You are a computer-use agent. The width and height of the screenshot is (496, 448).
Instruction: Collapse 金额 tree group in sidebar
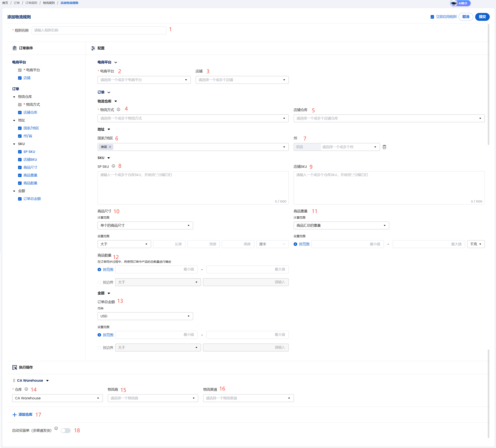coord(14,191)
